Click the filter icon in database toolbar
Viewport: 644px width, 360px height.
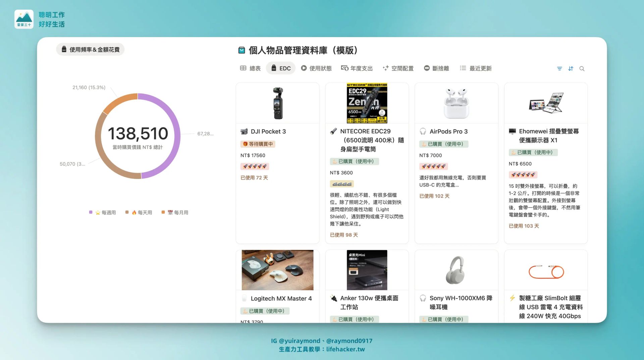[x=559, y=69]
